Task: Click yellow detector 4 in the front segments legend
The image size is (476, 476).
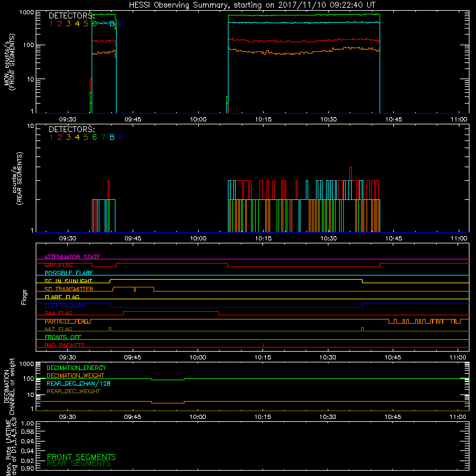Action: (x=77, y=24)
